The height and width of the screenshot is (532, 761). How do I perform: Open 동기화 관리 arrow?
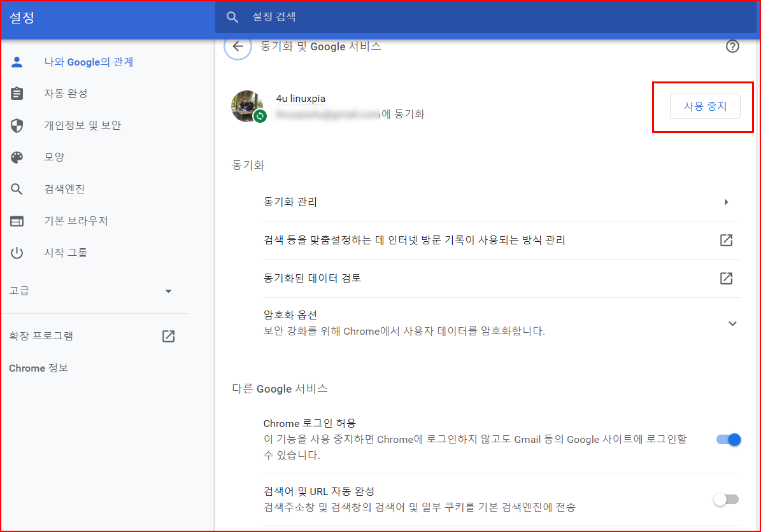click(727, 202)
